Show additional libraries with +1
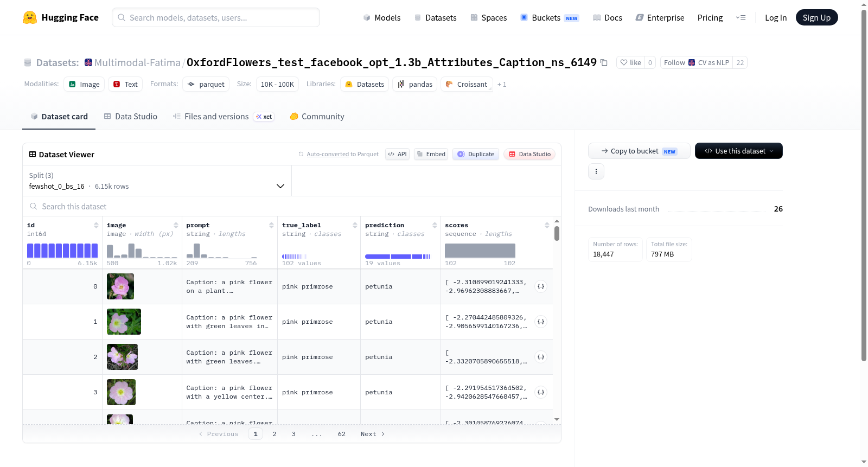Screen dimensions: 868x467 point(502,84)
